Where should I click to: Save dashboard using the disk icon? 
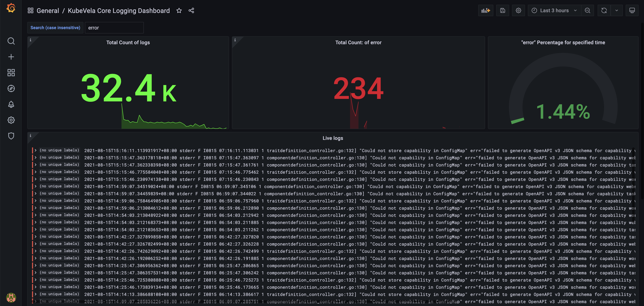point(503,10)
